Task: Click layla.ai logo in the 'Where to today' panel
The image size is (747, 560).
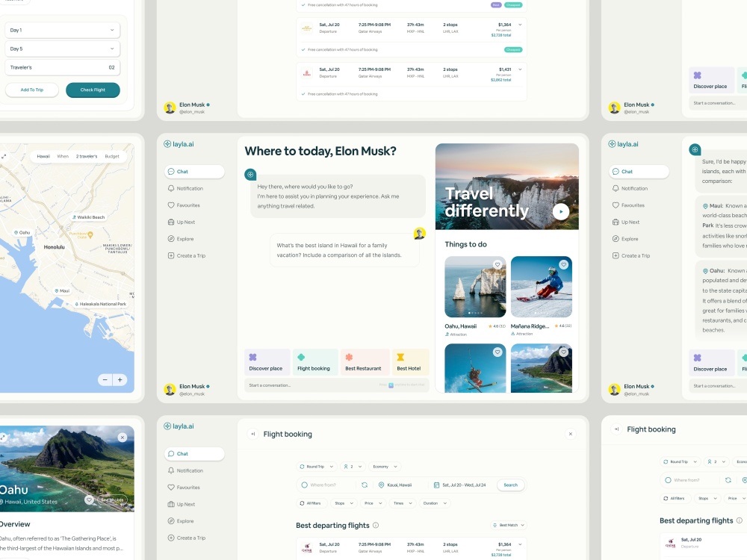Action: coord(179,144)
